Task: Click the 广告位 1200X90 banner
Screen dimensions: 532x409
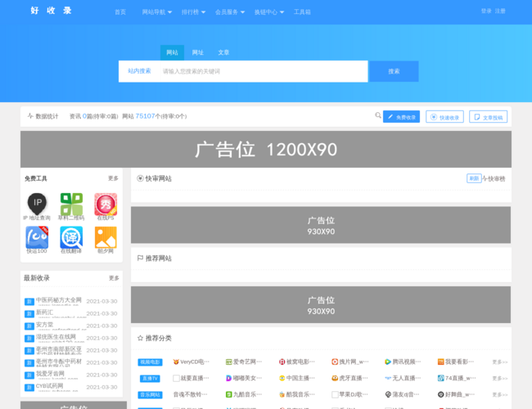Action: point(266,149)
